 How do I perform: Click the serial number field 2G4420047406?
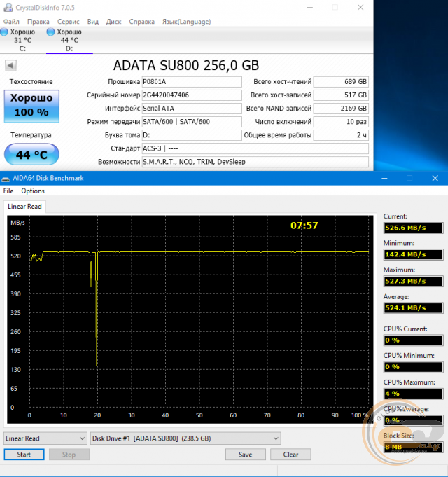pos(192,95)
